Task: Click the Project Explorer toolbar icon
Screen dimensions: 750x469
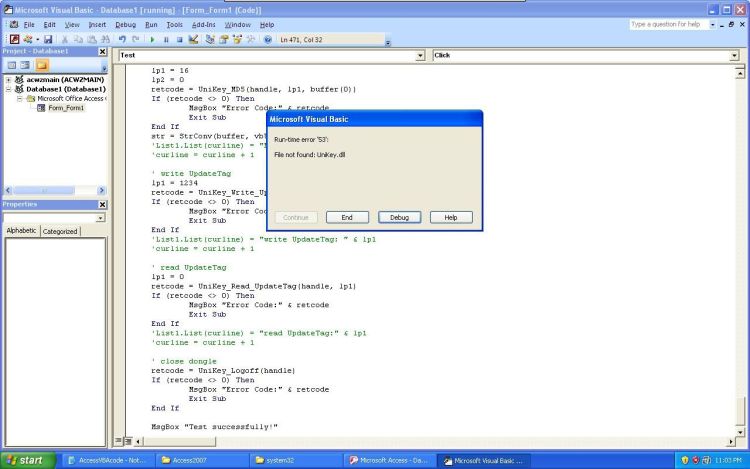Action: pyautogui.click(x=210, y=39)
